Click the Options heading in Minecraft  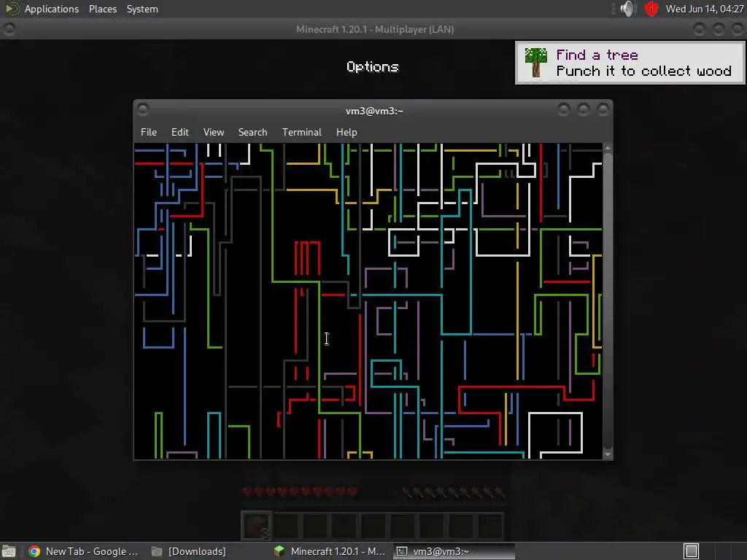pyautogui.click(x=373, y=66)
